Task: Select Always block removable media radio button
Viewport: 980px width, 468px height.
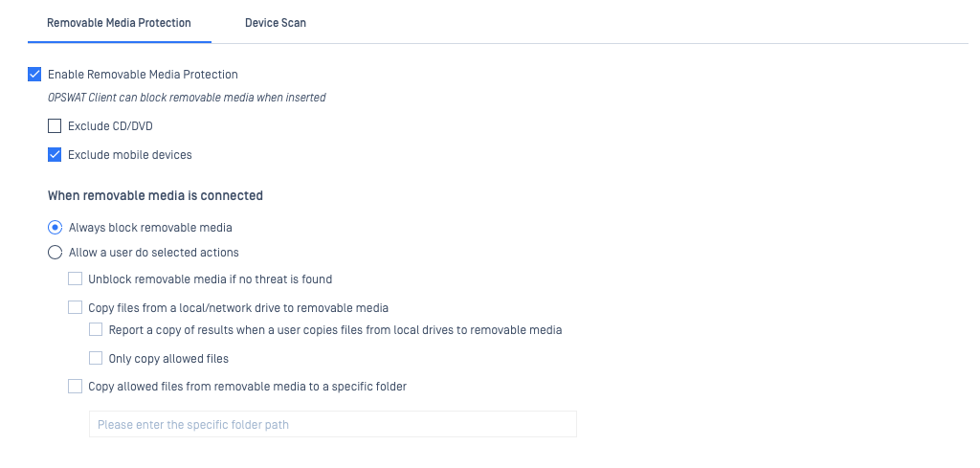Action: pyautogui.click(x=55, y=228)
